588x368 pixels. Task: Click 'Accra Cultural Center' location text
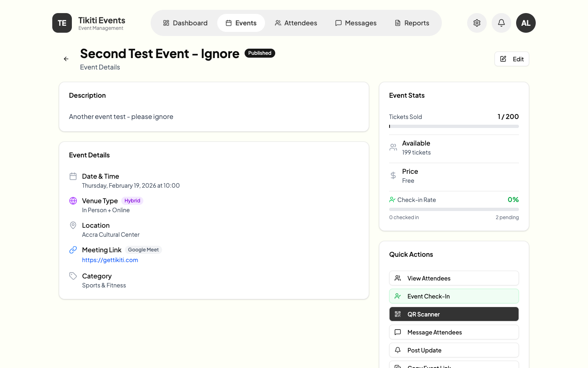(111, 235)
